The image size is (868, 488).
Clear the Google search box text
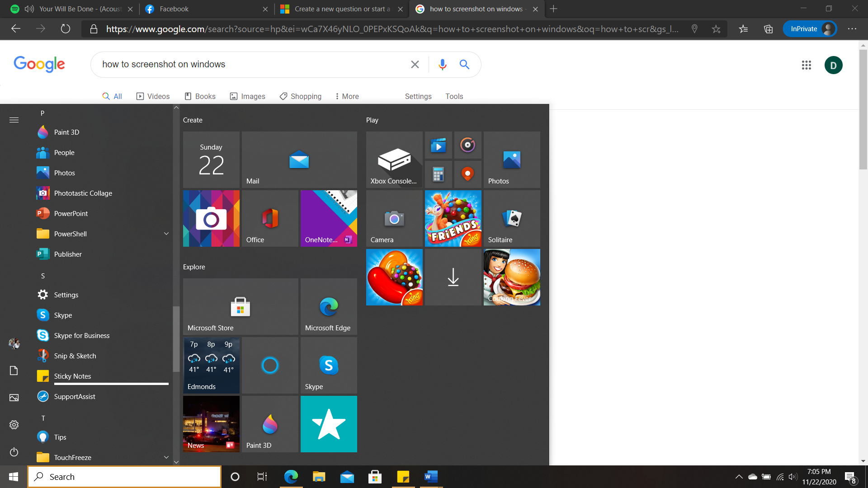click(x=415, y=65)
